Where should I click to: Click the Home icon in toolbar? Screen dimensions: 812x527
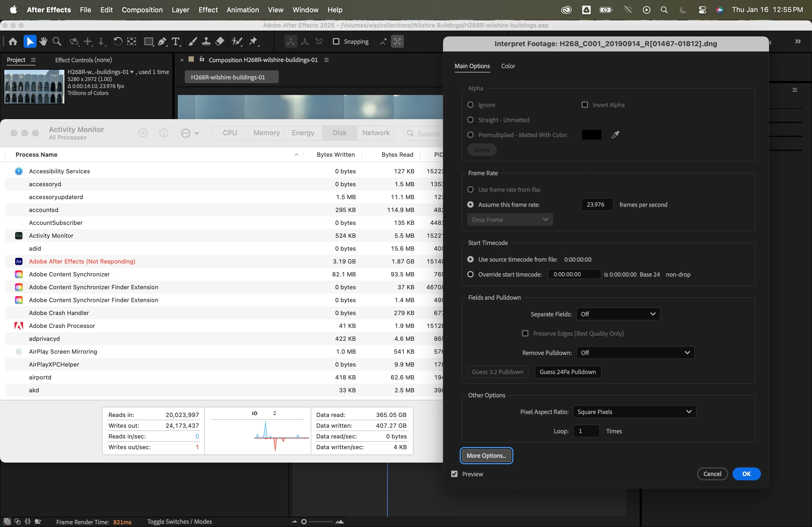13,42
